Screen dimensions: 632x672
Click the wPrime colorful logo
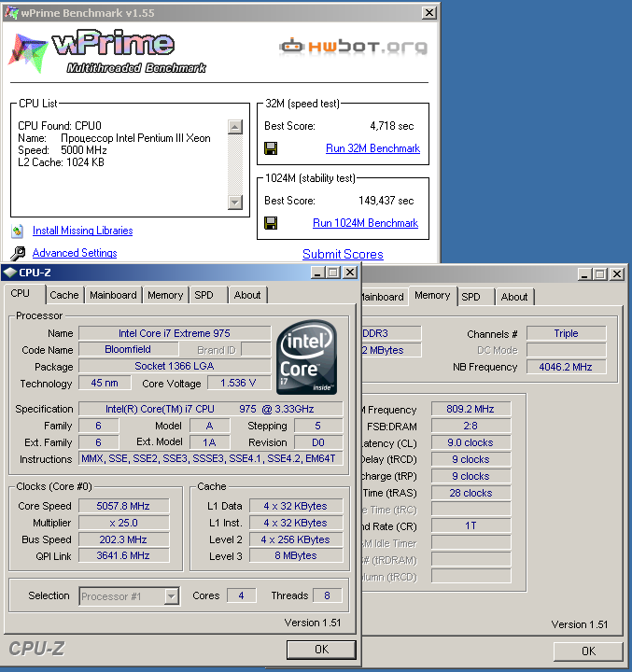point(28,53)
